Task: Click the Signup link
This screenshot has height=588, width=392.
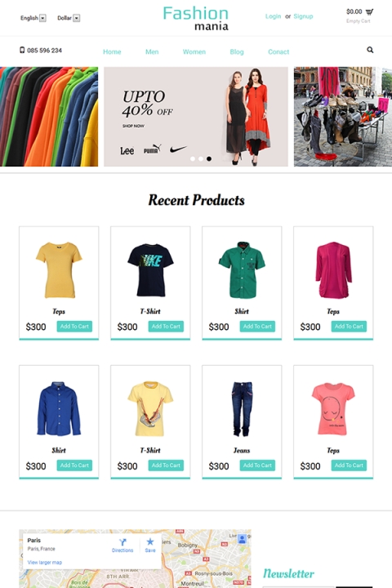Action: click(x=303, y=16)
